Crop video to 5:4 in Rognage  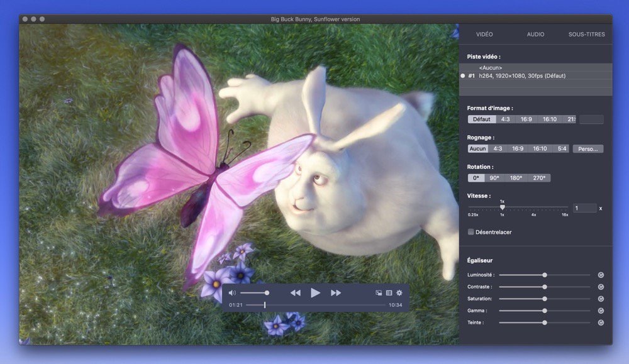tap(562, 149)
